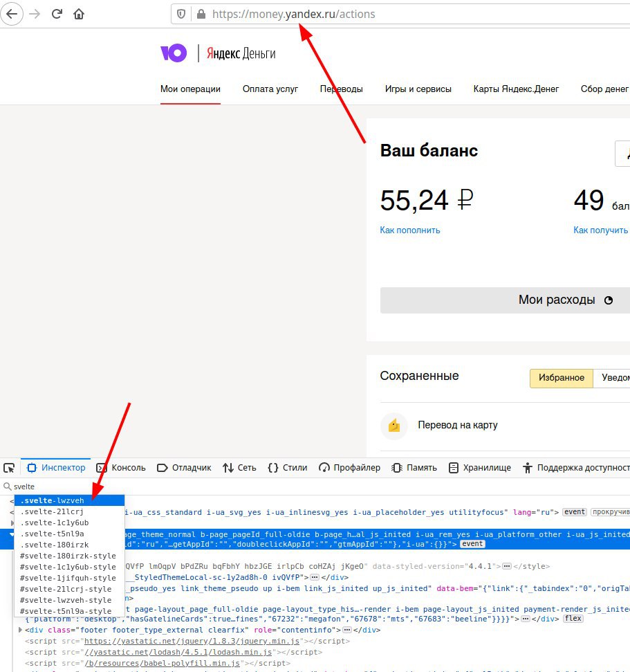This screenshot has width=630, height=672.
Task: Select .svelte-180irzk autocomplete suggestion
Action: (x=70, y=545)
